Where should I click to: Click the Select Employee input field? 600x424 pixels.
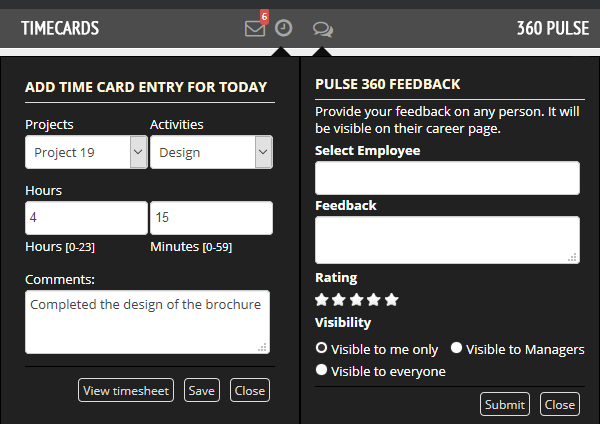(447, 178)
